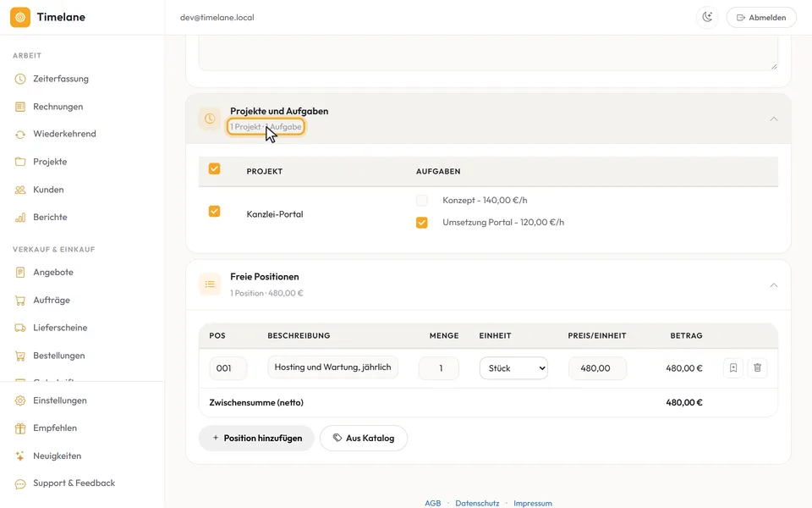Click the Menge field with value 1

[439, 368]
